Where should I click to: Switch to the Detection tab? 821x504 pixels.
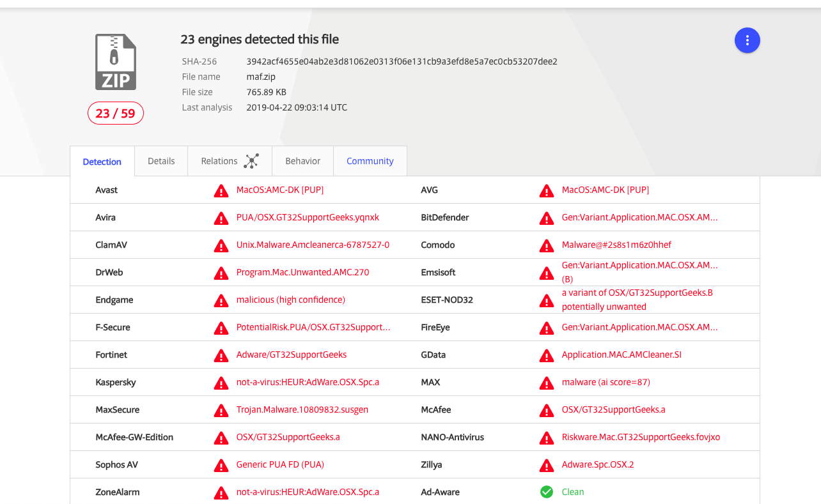click(x=102, y=161)
